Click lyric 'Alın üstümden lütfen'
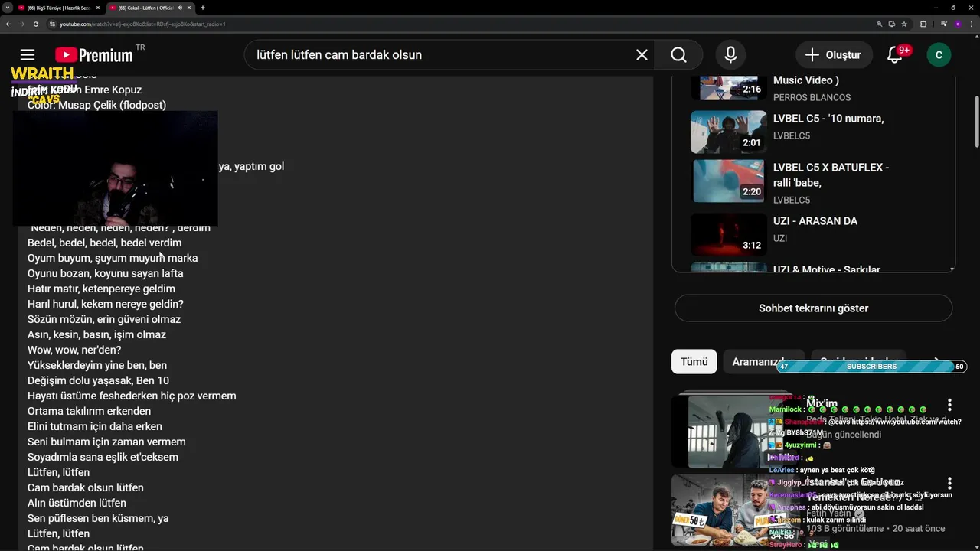The image size is (980, 551). coord(77,503)
